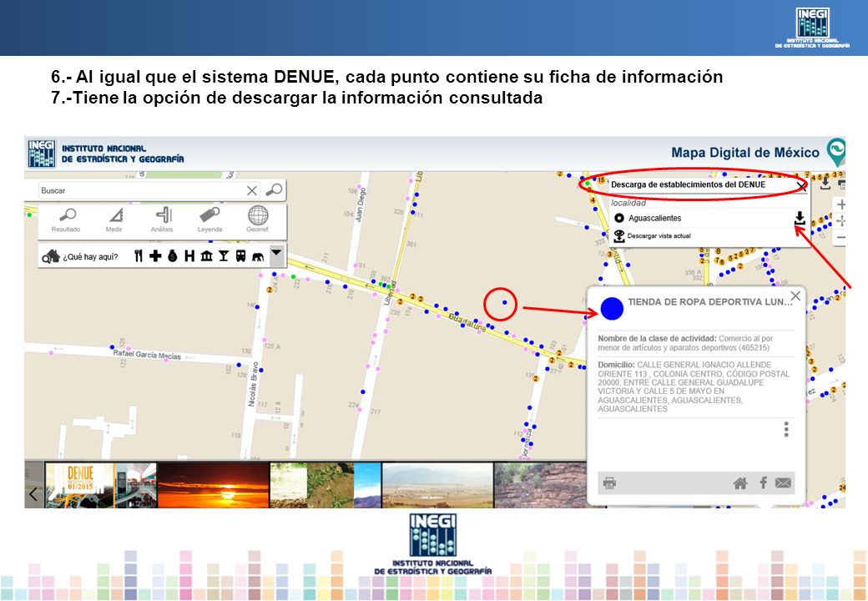Close the TIENDA DE ROPA DEPORTIVA card
Viewport: 868px width, 601px height.
[795, 296]
